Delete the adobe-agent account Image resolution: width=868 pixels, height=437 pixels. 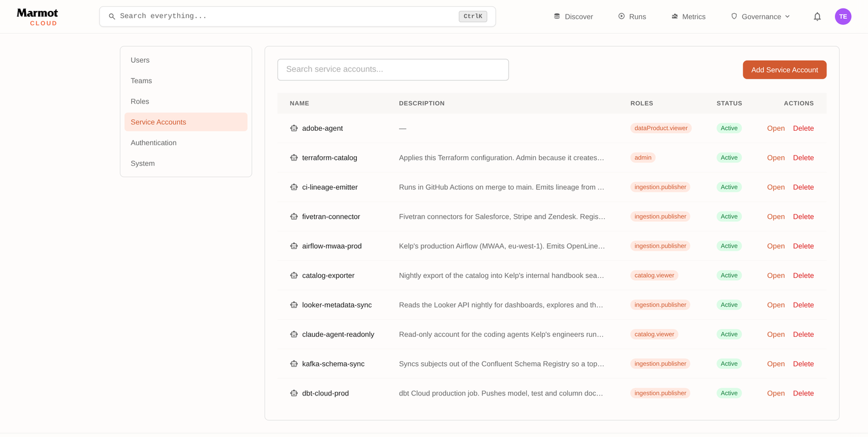point(804,128)
